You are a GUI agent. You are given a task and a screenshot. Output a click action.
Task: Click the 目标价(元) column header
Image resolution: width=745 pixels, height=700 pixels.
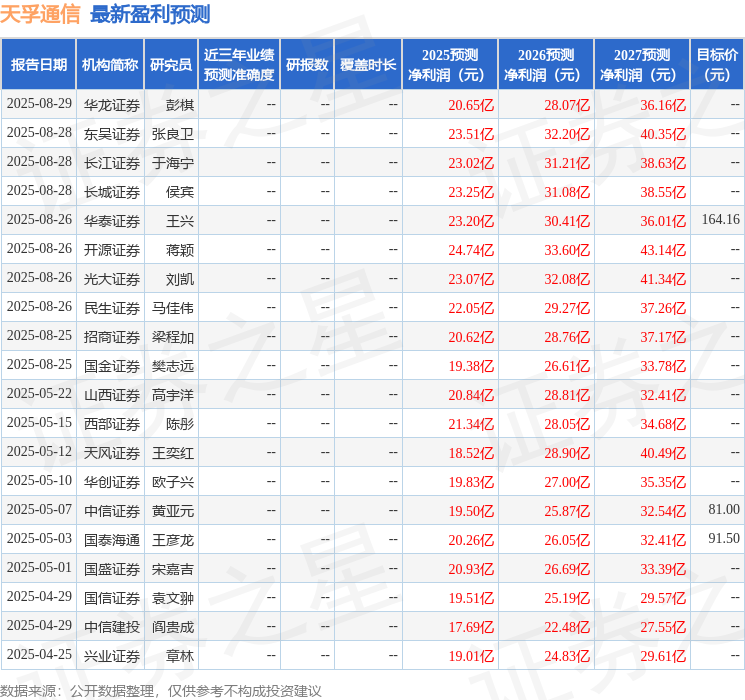[717, 65]
